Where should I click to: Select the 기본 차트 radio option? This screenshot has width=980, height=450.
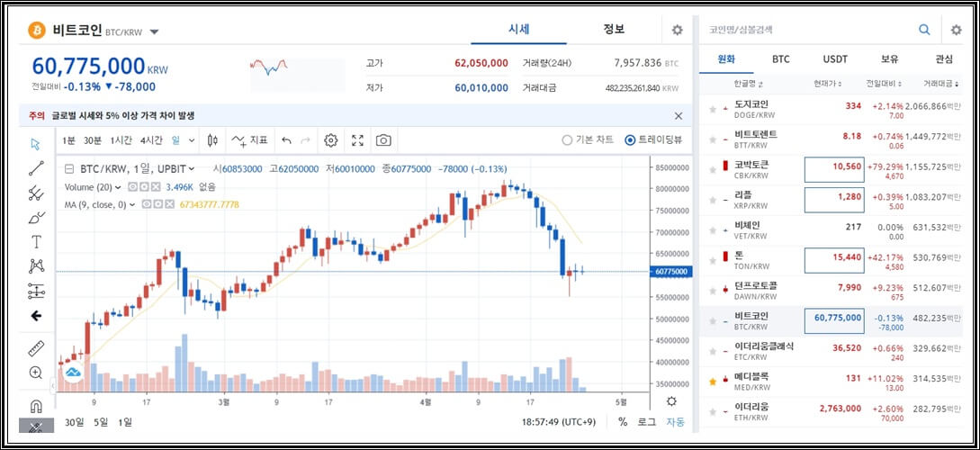click(588, 140)
